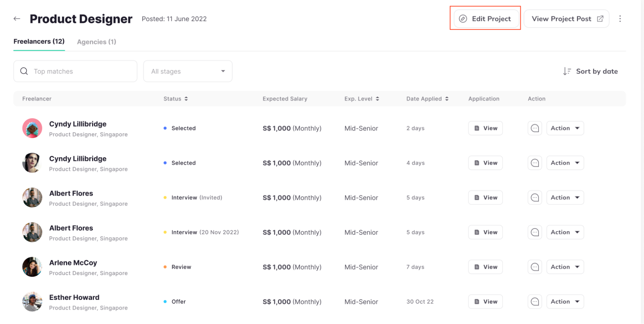Click Sort by date control
Image resolution: width=644 pixels, height=324 pixels.
click(590, 71)
